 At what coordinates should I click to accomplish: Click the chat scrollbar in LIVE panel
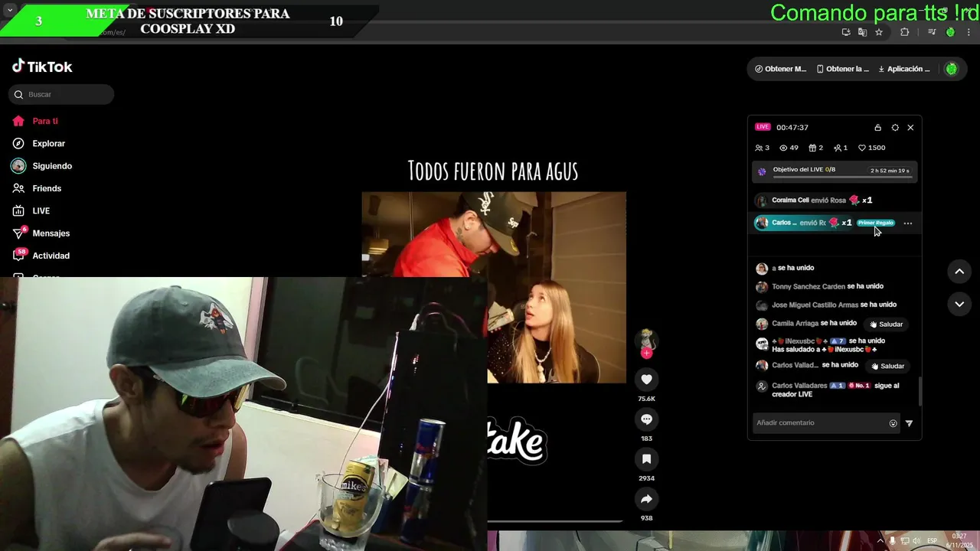coord(920,392)
